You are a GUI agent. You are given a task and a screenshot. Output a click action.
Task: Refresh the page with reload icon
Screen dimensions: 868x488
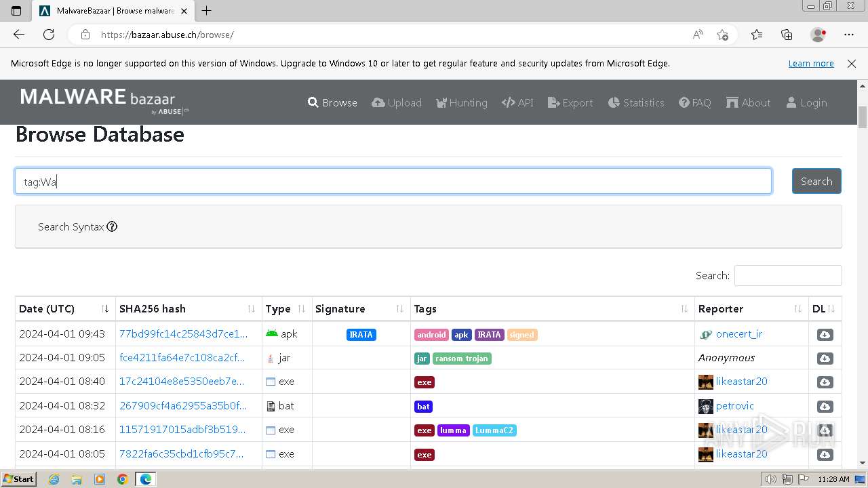tap(49, 35)
